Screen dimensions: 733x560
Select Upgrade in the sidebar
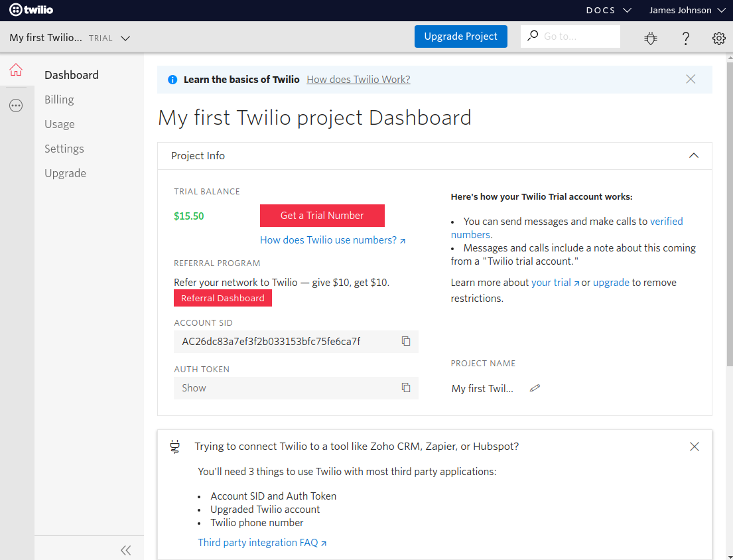tap(66, 173)
